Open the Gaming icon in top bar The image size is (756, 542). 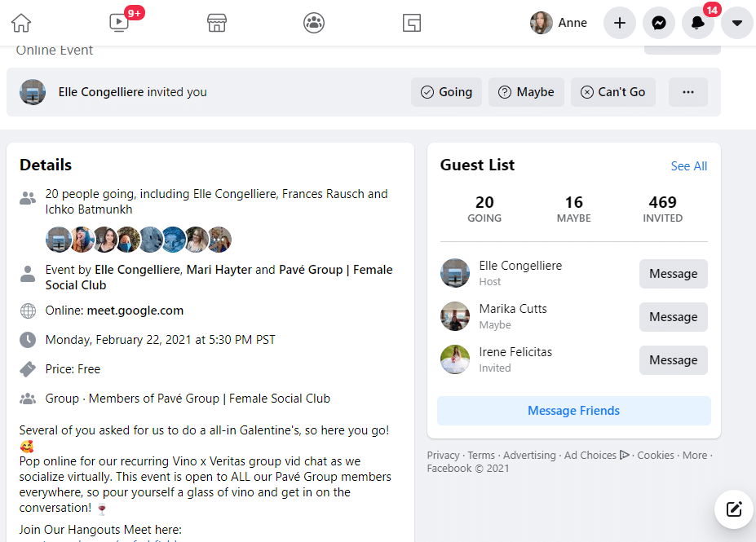point(412,23)
